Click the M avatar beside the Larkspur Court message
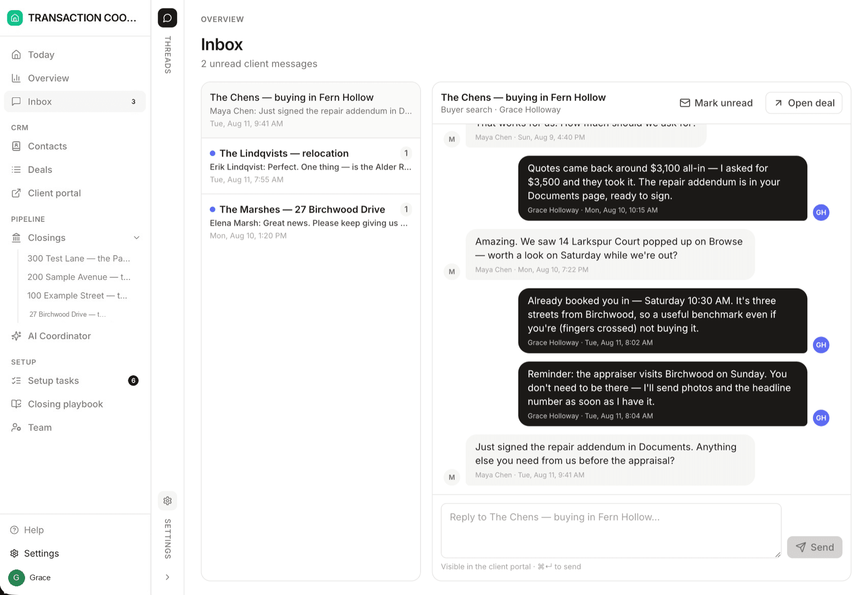 (452, 272)
